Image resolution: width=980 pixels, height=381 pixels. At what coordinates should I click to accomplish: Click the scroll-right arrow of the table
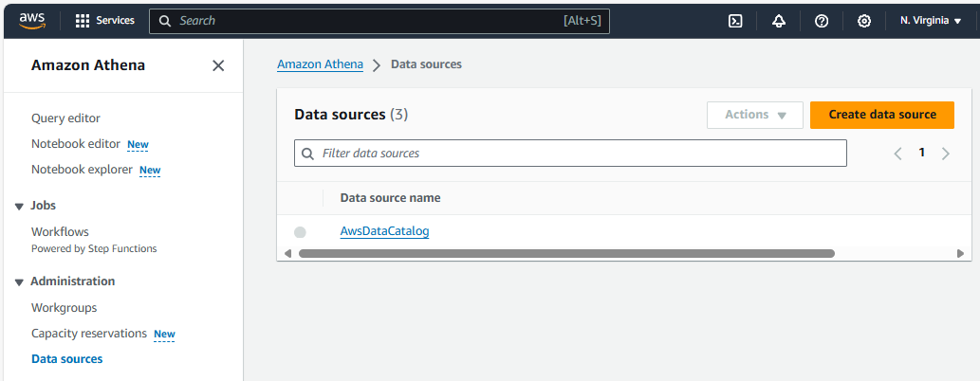(x=961, y=254)
